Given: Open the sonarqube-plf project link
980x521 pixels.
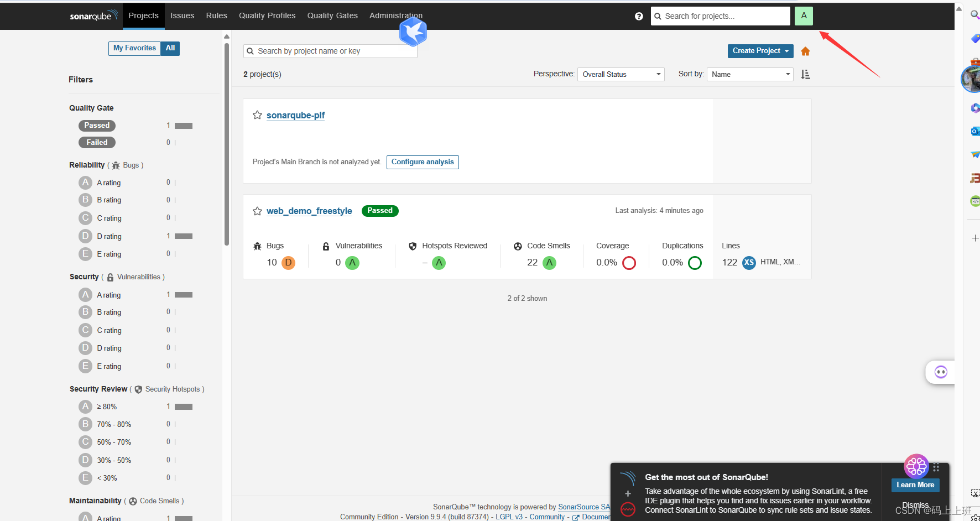Looking at the screenshot, I should click(295, 115).
